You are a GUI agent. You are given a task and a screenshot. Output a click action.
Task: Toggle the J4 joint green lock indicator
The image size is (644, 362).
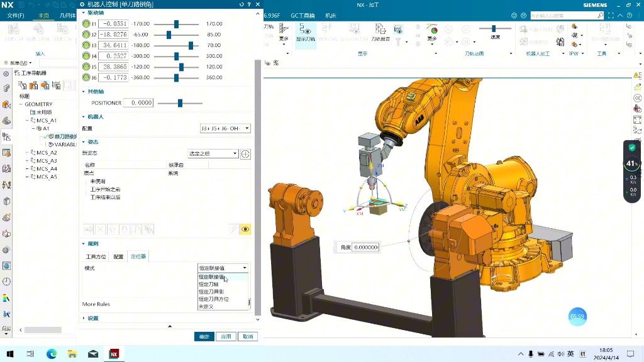coord(87,56)
